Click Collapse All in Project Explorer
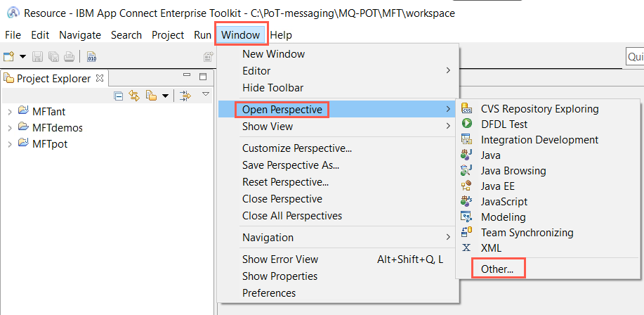The image size is (644, 315). [x=118, y=96]
